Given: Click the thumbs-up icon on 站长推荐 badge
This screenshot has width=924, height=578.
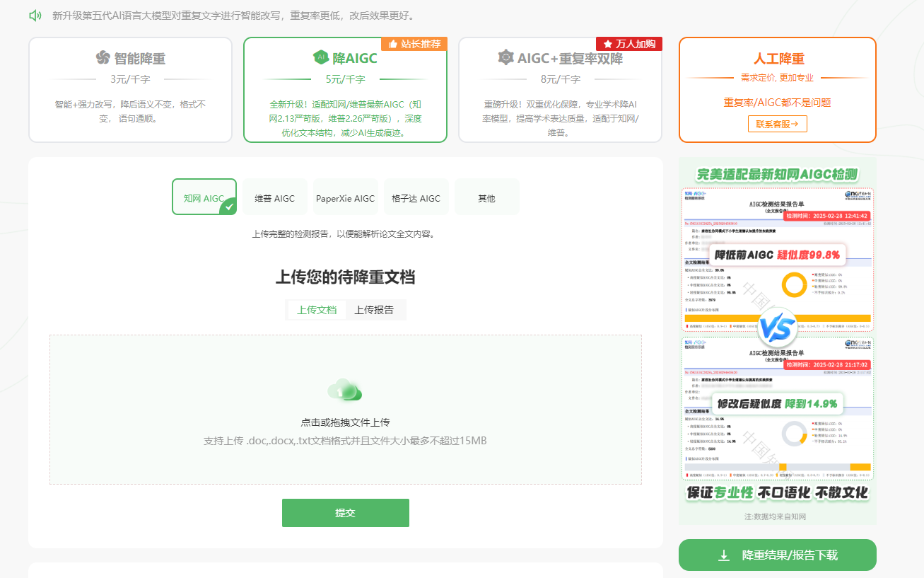Looking at the screenshot, I should tap(392, 44).
